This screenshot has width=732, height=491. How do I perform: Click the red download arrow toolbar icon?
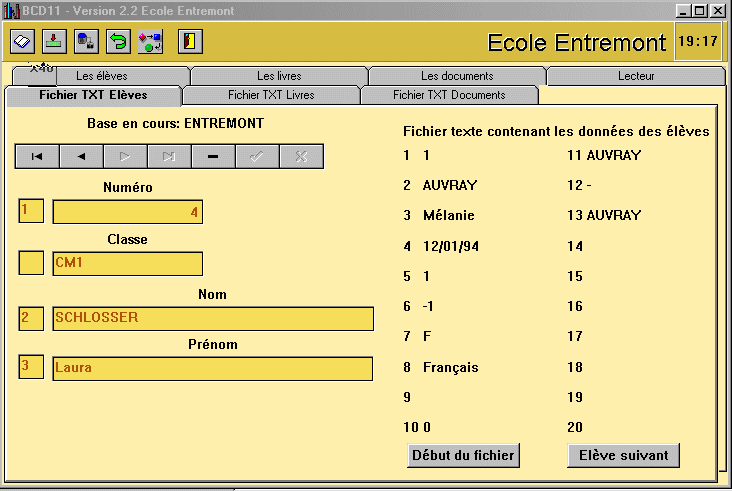click(54, 41)
